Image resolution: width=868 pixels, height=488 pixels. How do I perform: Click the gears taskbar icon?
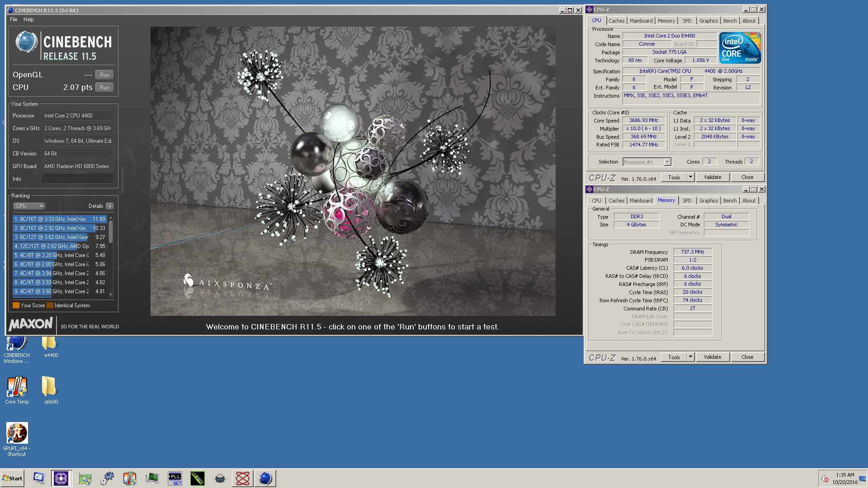tap(107, 479)
